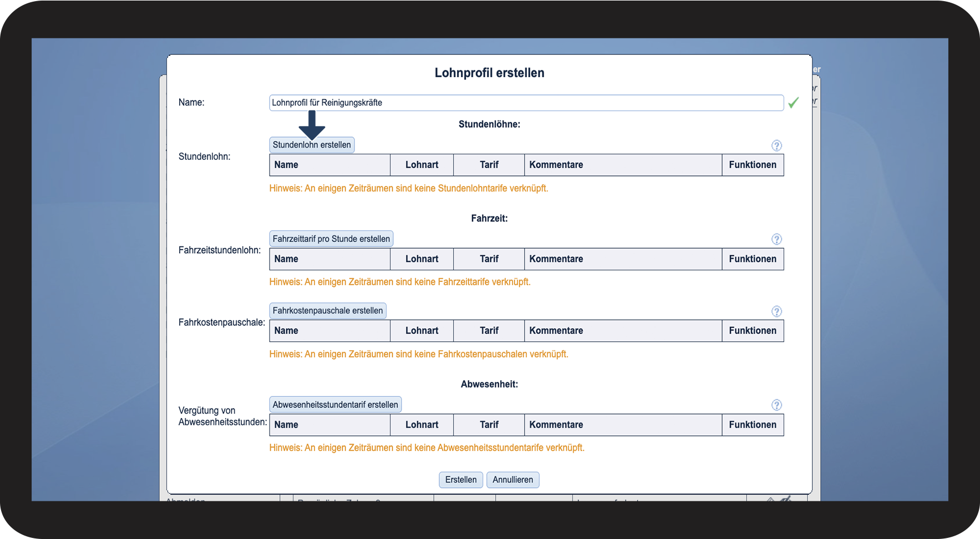Click the Stundenlohntarife warning hint text
This screenshot has width=980, height=539.
(409, 188)
